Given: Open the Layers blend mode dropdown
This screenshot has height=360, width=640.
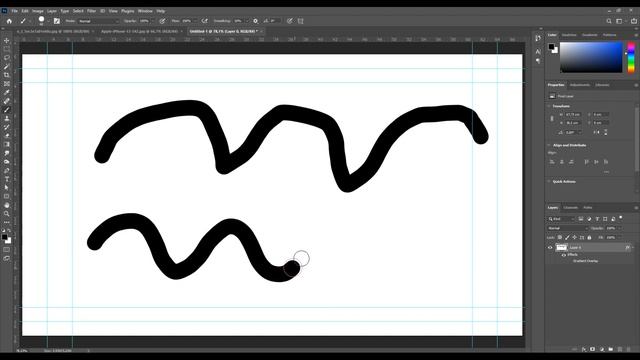Looking at the screenshot, I should click(x=567, y=228).
